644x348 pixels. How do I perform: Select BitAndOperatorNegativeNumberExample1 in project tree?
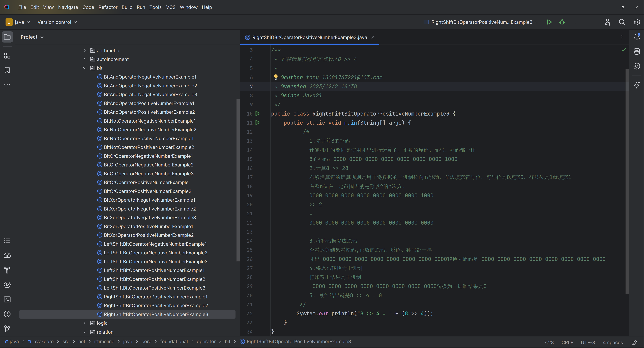(x=150, y=77)
